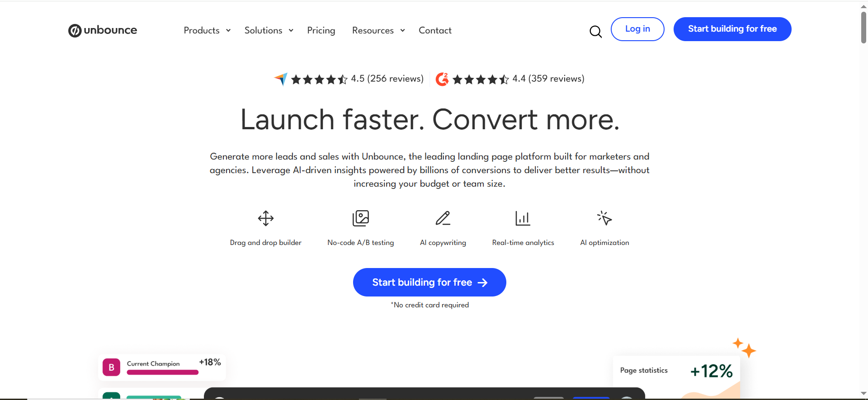The height and width of the screenshot is (400, 868).
Task: Expand the Solutions dropdown menu
Action: pyautogui.click(x=269, y=30)
